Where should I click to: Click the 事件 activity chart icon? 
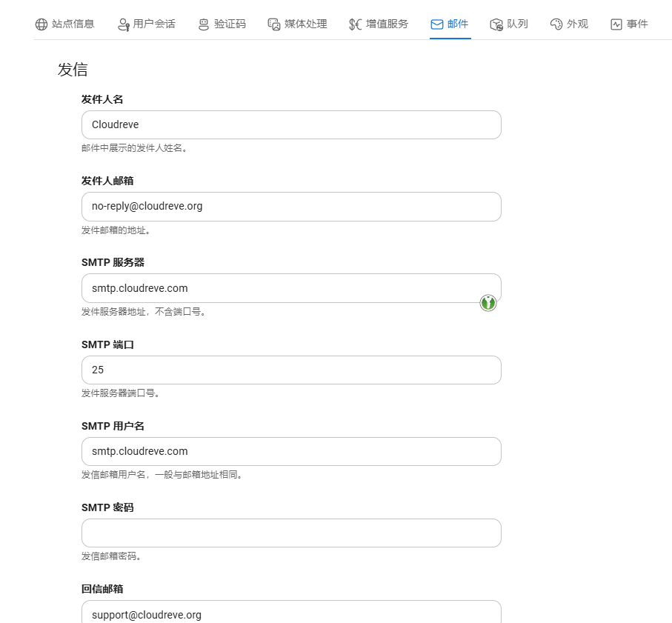(616, 24)
